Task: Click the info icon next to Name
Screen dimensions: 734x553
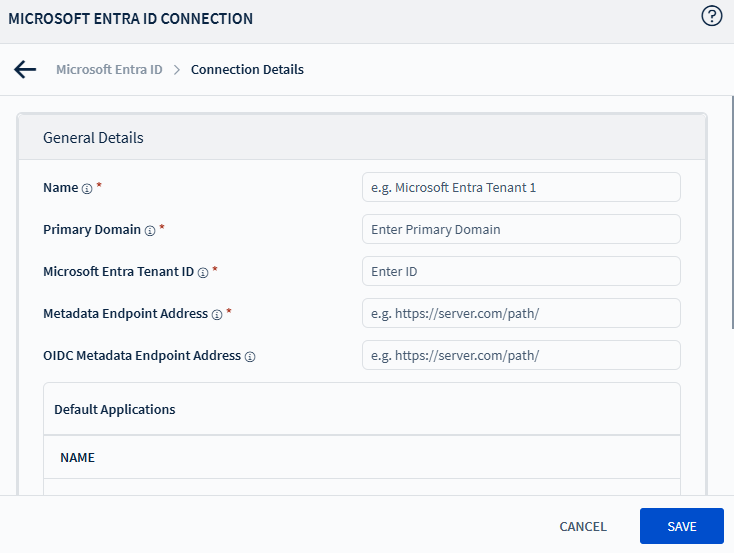Action: pyautogui.click(x=87, y=188)
